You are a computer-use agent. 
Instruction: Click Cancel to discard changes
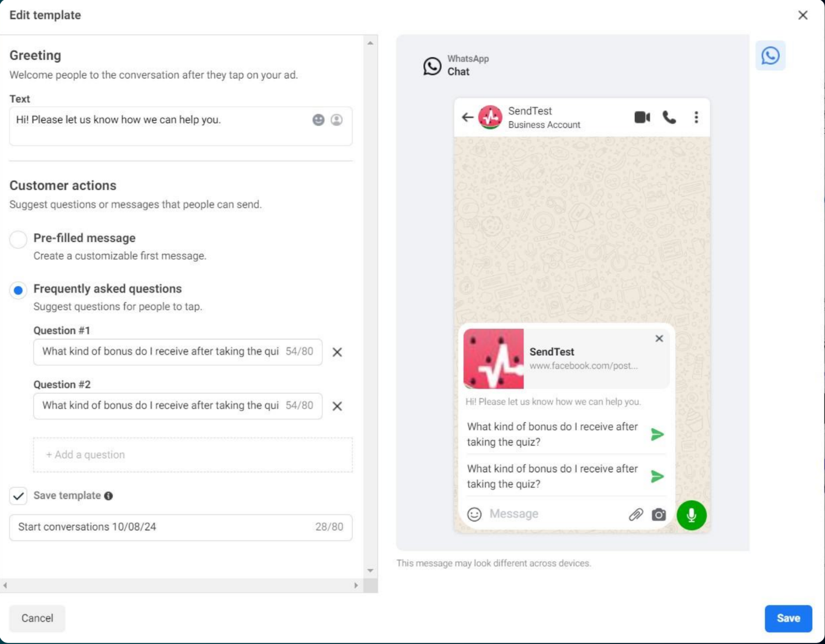pyautogui.click(x=37, y=618)
